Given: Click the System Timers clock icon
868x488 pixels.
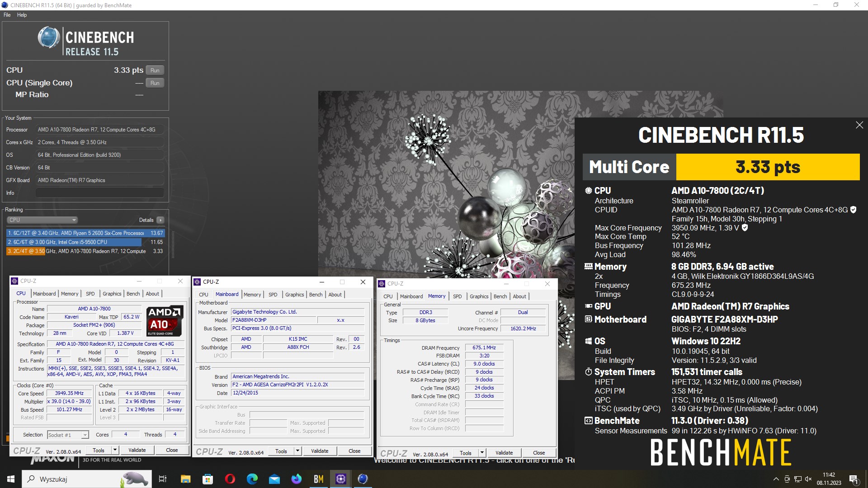Looking at the screenshot, I should pyautogui.click(x=588, y=372).
